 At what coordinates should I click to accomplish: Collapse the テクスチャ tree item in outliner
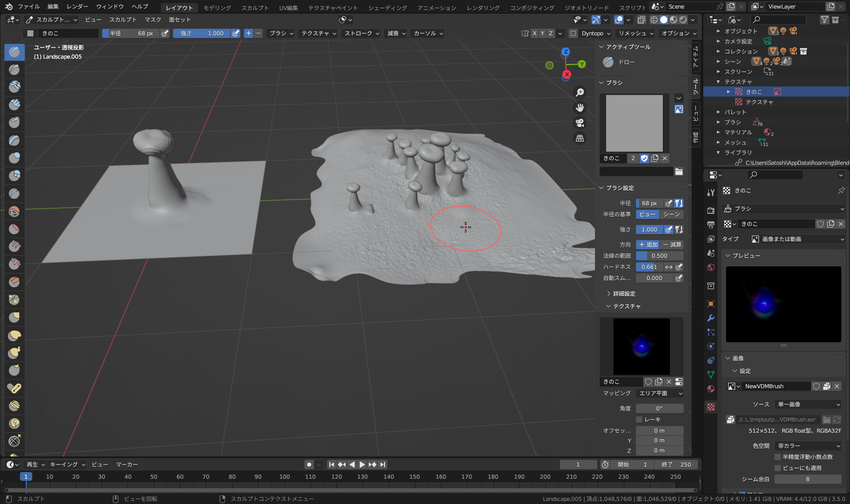click(718, 82)
